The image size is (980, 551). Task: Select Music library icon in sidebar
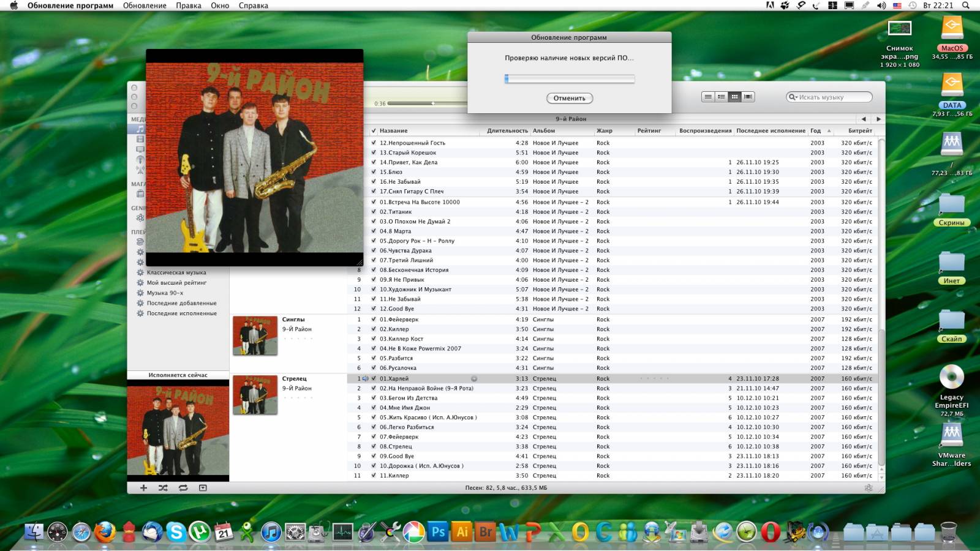[140, 129]
